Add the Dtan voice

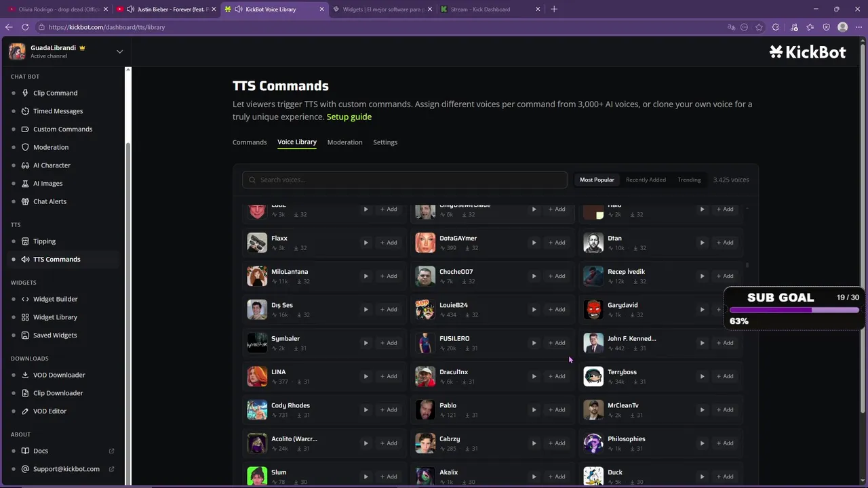(725, 243)
